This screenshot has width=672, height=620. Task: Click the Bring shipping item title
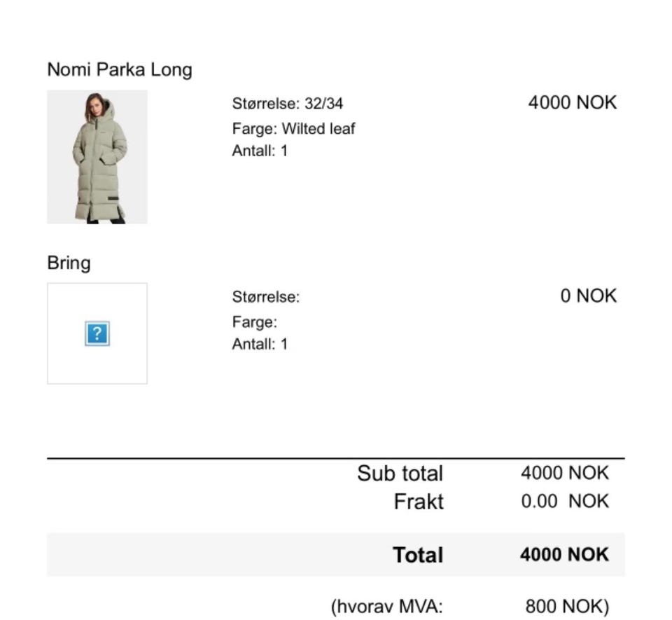click(x=69, y=263)
